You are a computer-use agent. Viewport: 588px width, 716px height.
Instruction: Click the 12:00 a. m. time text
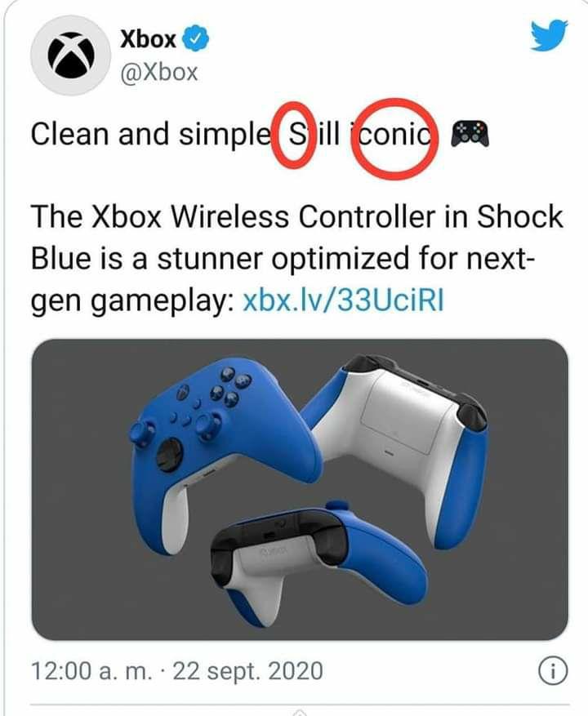91,671
